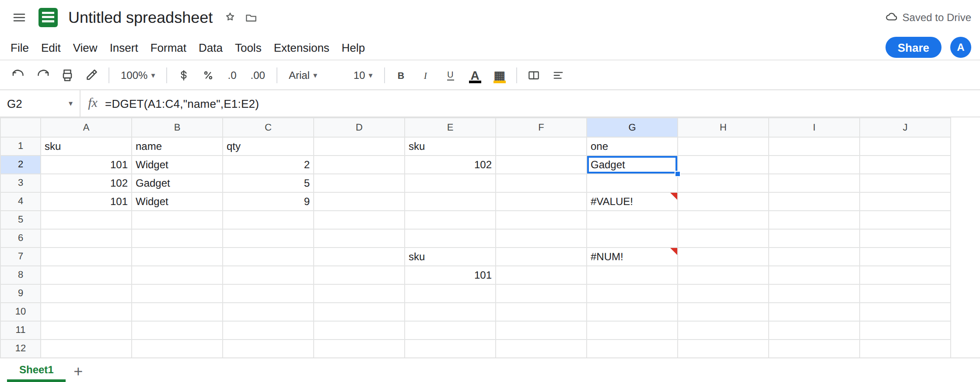Open the Data menu

pyautogui.click(x=210, y=48)
